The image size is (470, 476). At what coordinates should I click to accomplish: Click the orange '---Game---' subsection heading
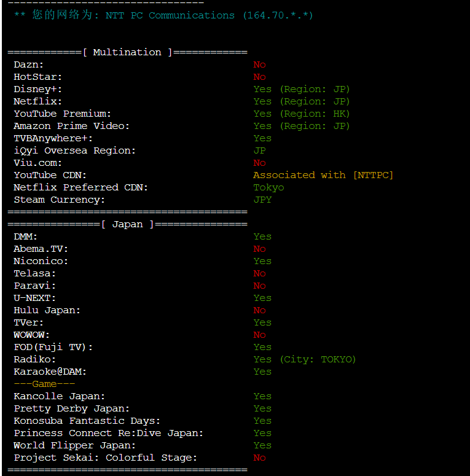point(44,384)
